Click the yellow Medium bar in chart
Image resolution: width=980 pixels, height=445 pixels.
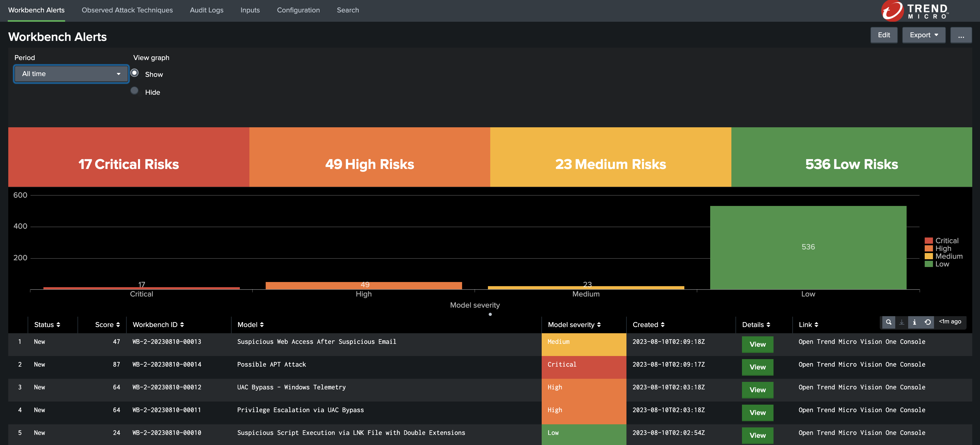(586, 288)
